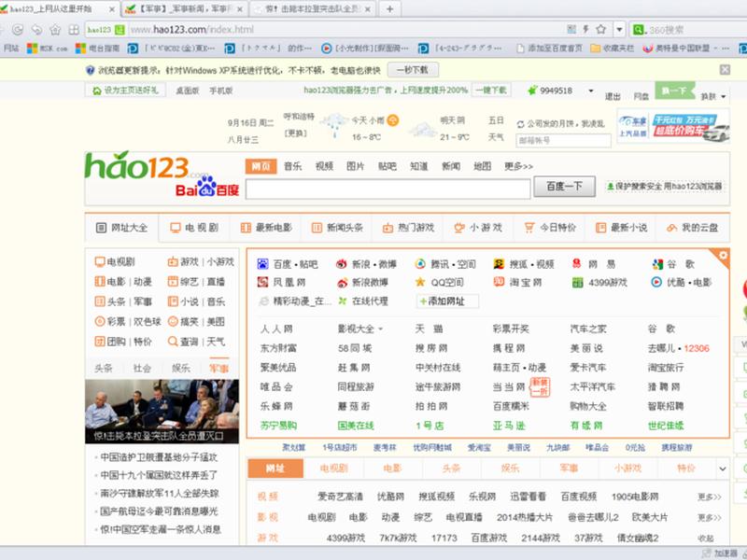This screenshot has width=747, height=560.
Task: Open 优酷·电影 site link
Action: pyautogui.click(x=681, y=283)
